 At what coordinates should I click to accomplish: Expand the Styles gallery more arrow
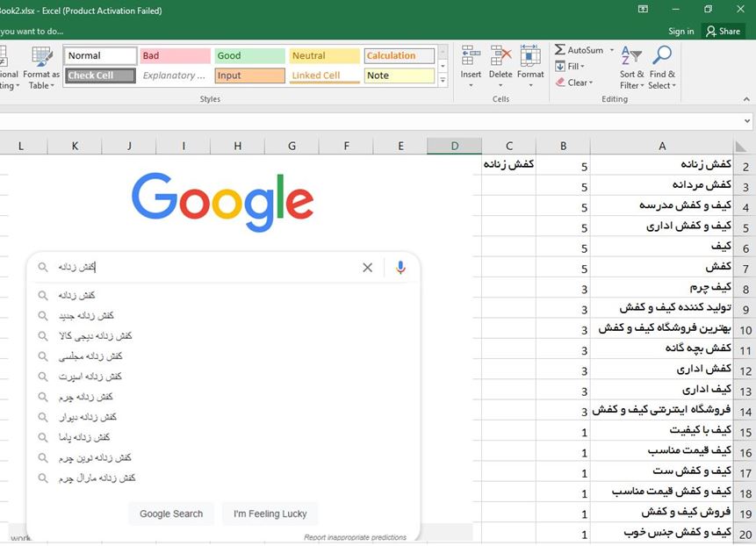(443, 81)
